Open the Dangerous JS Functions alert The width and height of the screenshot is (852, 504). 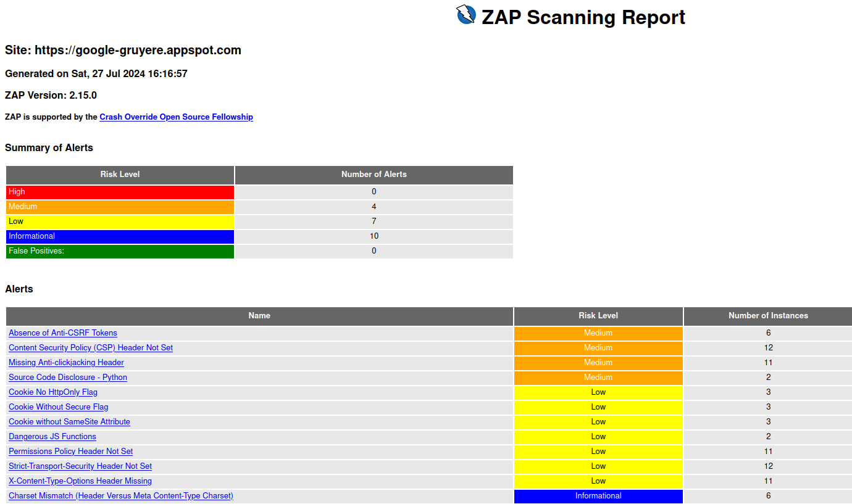pyautogui.click(x=52, y=436)
